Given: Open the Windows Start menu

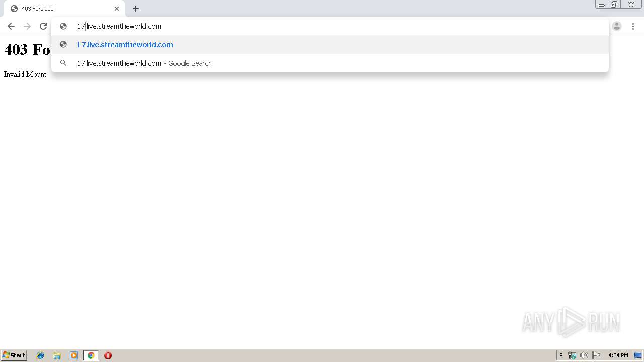Looking at the screenshot, I should 14,355.
